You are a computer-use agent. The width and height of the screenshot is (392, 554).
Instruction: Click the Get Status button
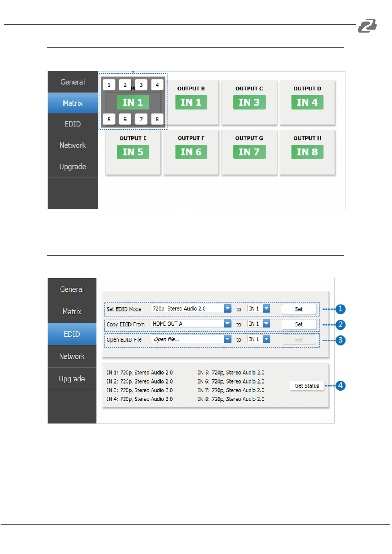(307, 386)
